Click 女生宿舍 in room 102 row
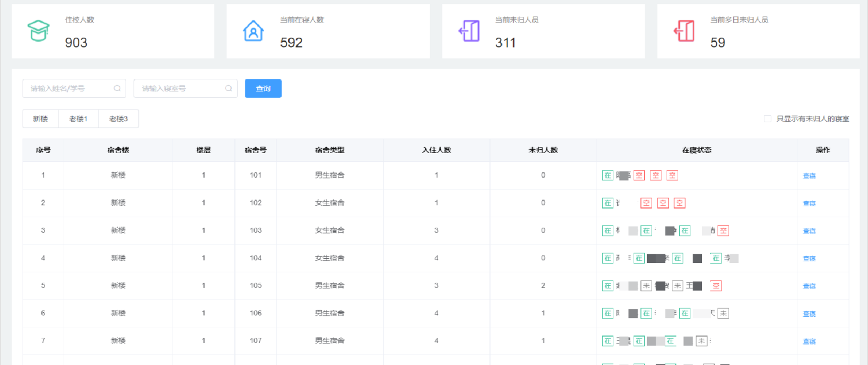Screen dimensions: 868x365 coord(330,203)
